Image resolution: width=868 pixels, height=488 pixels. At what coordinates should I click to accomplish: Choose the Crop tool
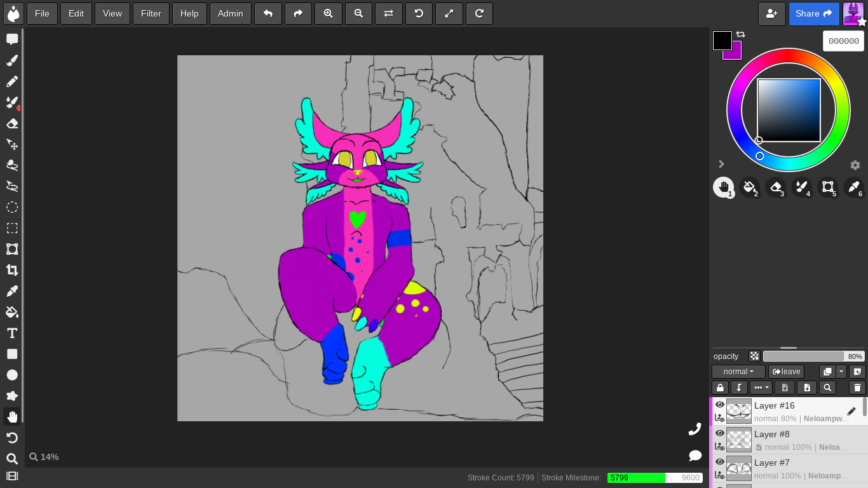pos(12,270)
